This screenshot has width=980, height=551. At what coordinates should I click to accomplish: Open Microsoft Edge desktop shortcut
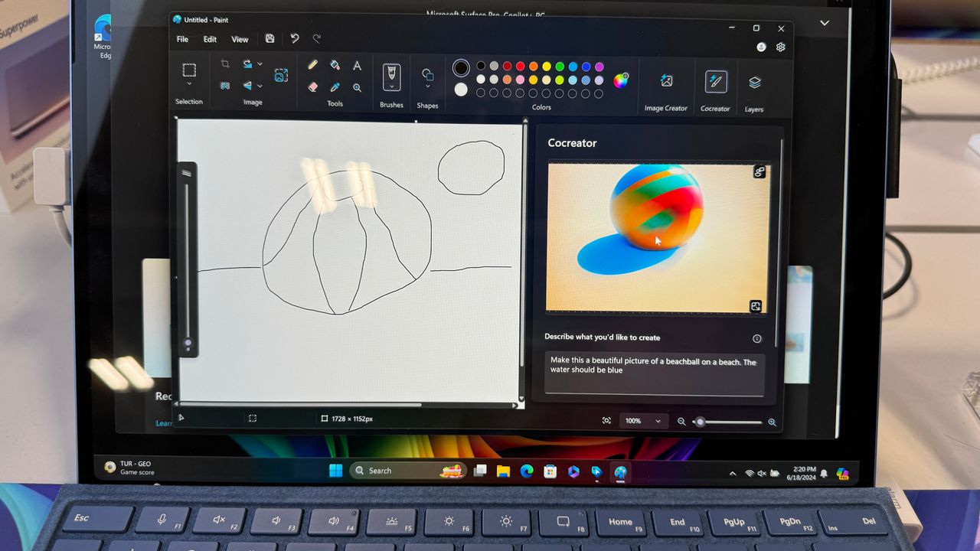tap(103, 36)
